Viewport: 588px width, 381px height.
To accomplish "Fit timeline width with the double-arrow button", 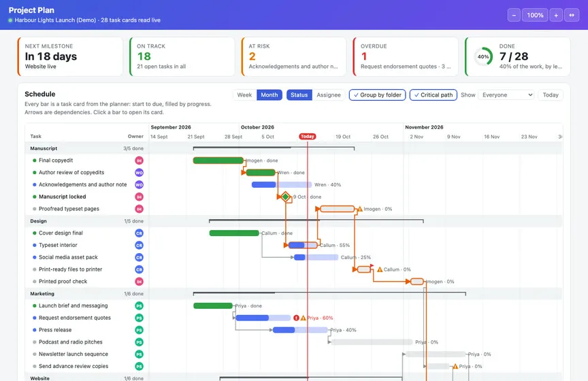I will pyautogui.click(x=572, y=15).
